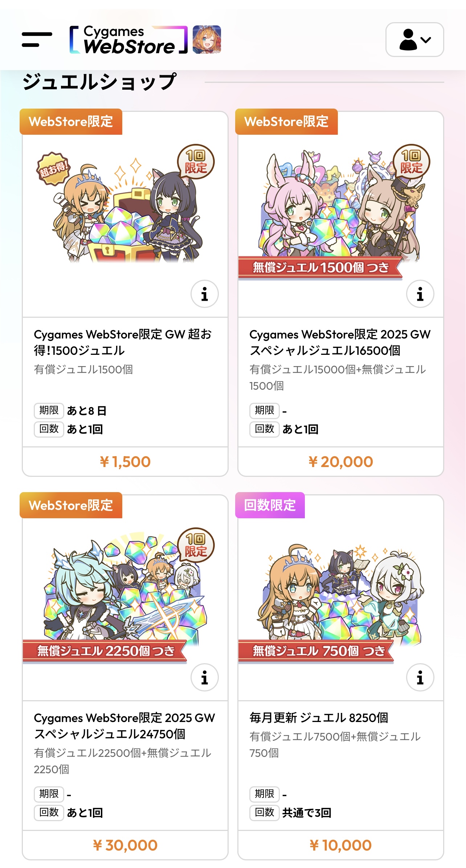The width and height of the screenshot is (466, 868).
Task: Show info for GW 1500 jewel pack
Action: (205, 294)
